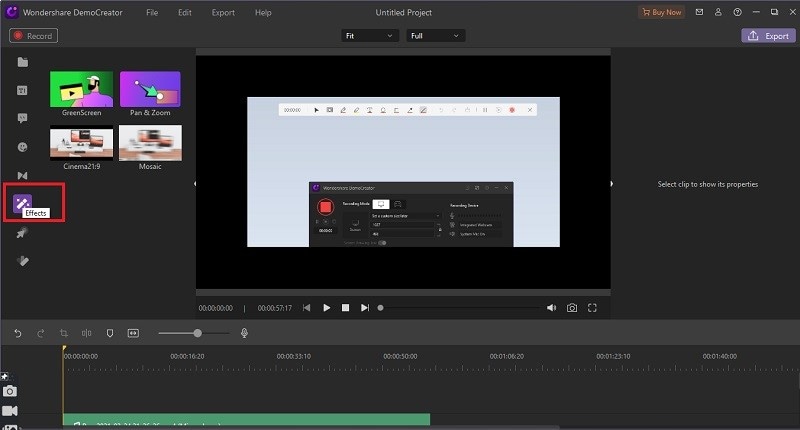Jump to next frame in preview

365,308
